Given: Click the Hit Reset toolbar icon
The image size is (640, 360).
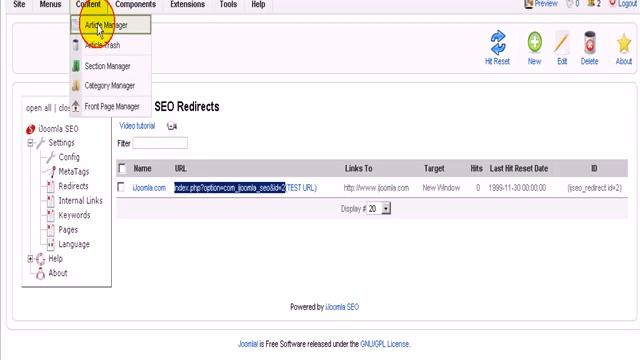Looking at the screenshot, I should tap(498, 42).
